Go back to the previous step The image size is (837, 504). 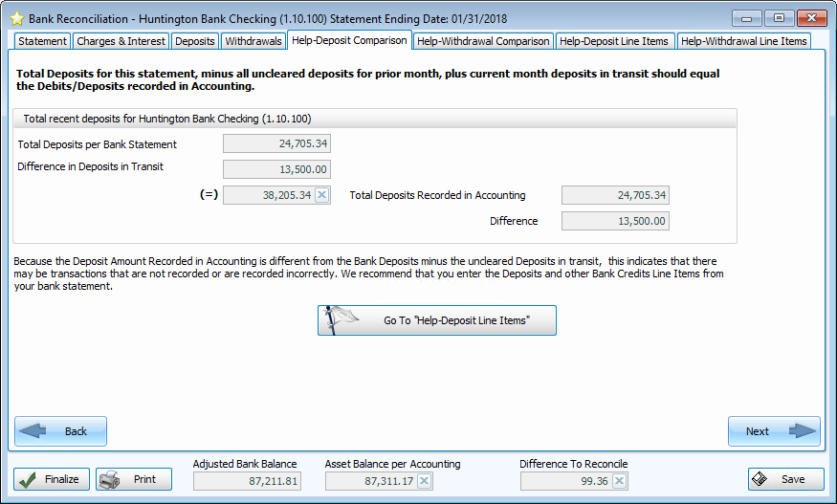click(x=61, y=431)
